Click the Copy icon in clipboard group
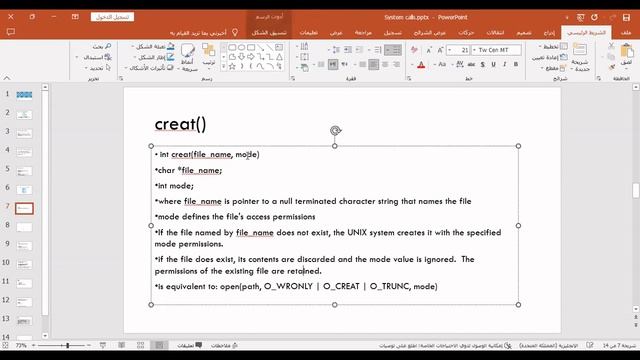The height and width of the screenshot is (360, 640). pyautogui.click(x=611, y=56)
